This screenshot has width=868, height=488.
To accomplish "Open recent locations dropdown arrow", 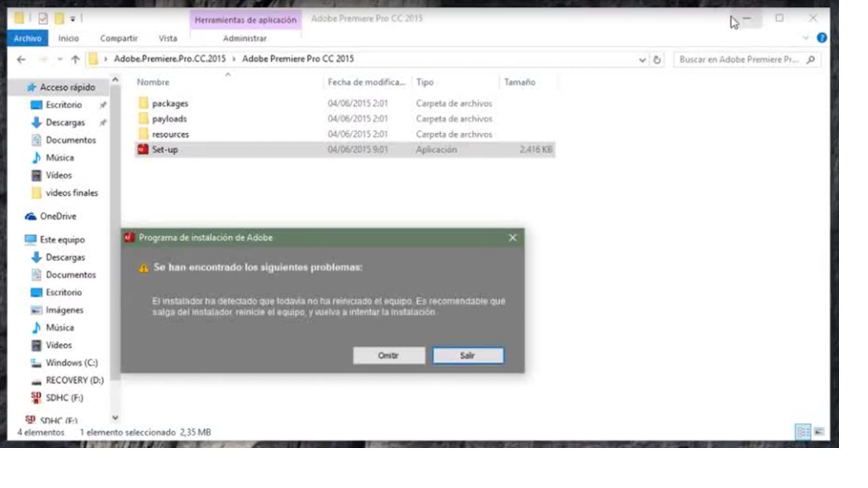I will tap(60, 60).
